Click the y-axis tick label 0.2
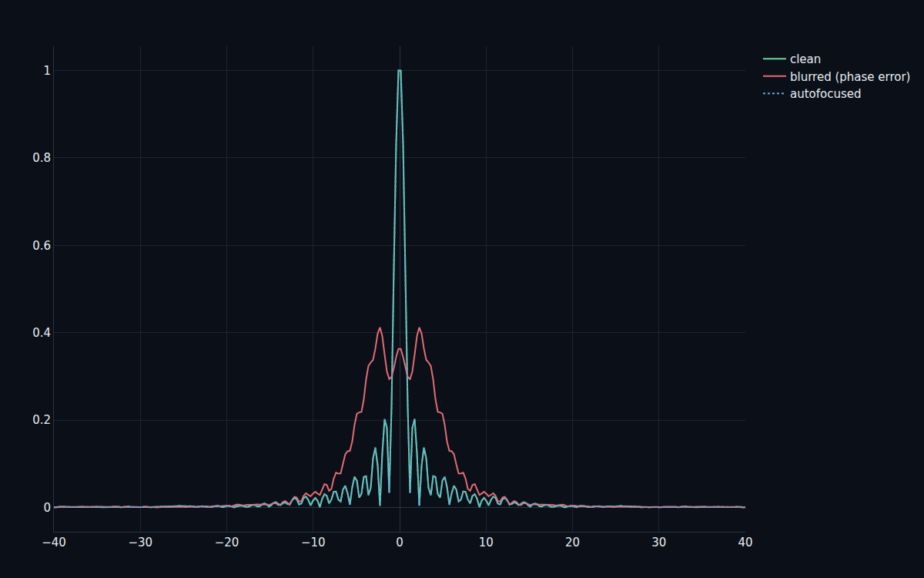This screenshot has width=924, height=578. 42,420
